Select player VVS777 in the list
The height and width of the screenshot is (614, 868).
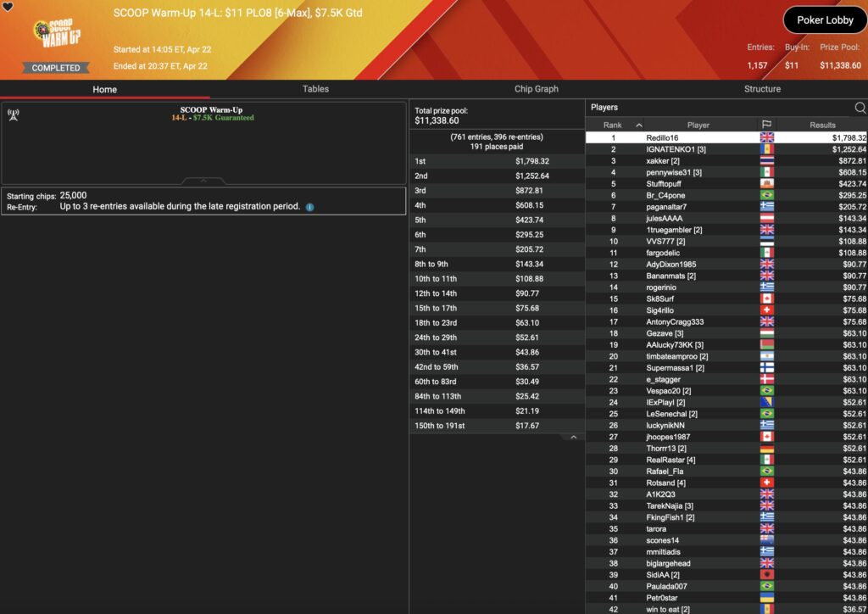[726, 242]
